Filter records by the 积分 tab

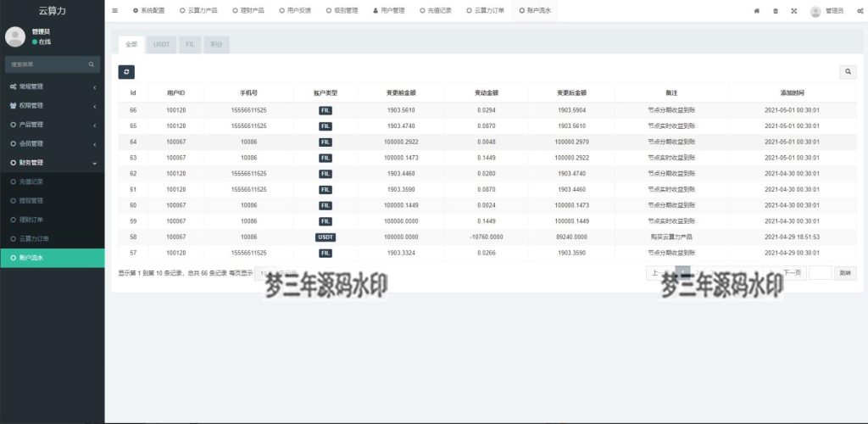[216, 44]
